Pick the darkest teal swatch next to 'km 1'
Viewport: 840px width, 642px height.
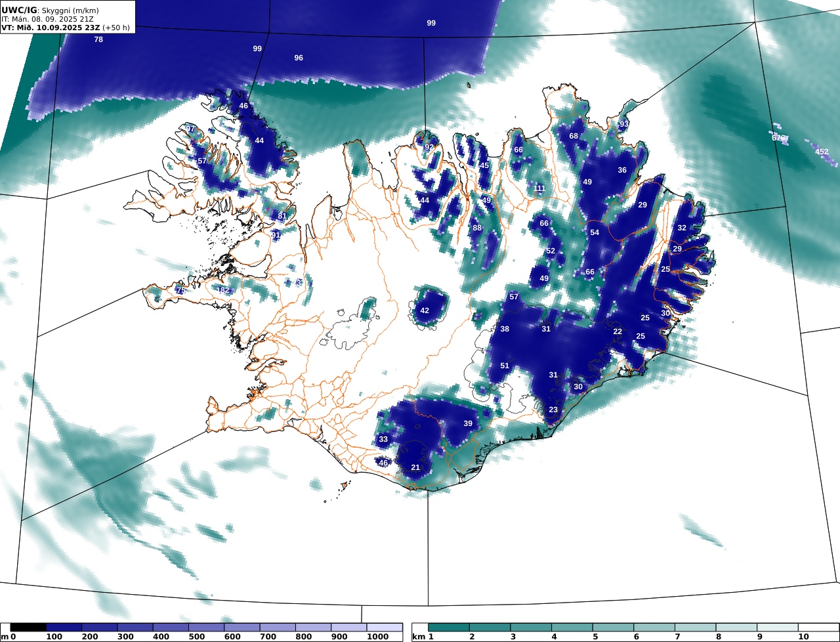coord(449,628)
